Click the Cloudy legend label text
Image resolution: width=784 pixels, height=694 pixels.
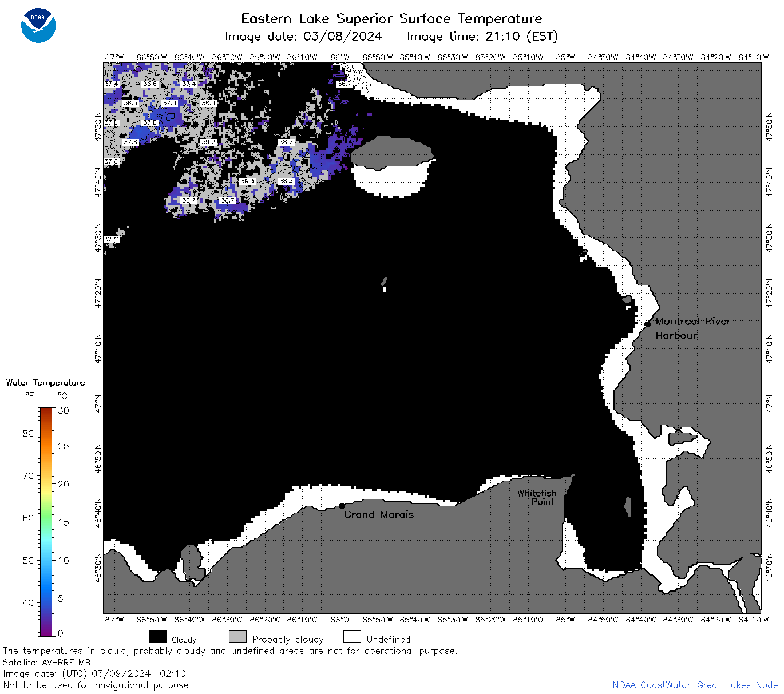184,640
